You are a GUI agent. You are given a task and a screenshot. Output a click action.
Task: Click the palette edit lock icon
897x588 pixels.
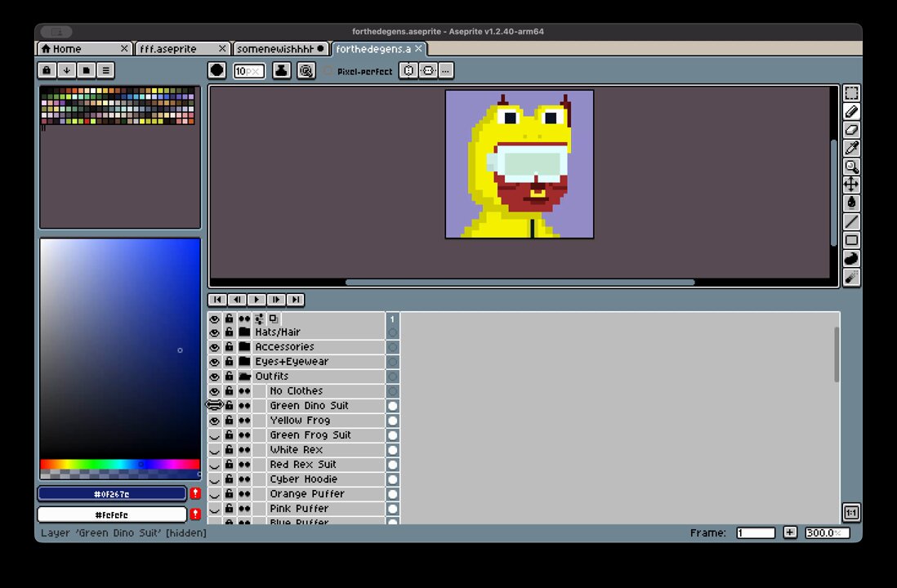(47, 70)
